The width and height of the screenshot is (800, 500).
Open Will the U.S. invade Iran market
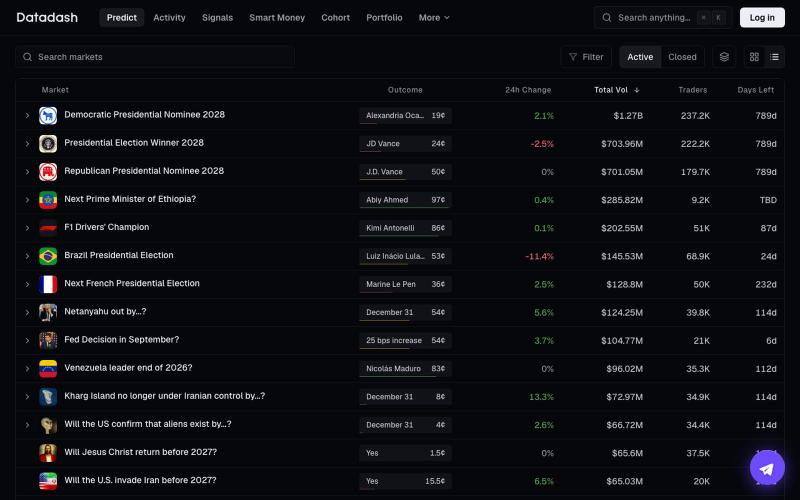pyautogui.click(x=140, y=480)
